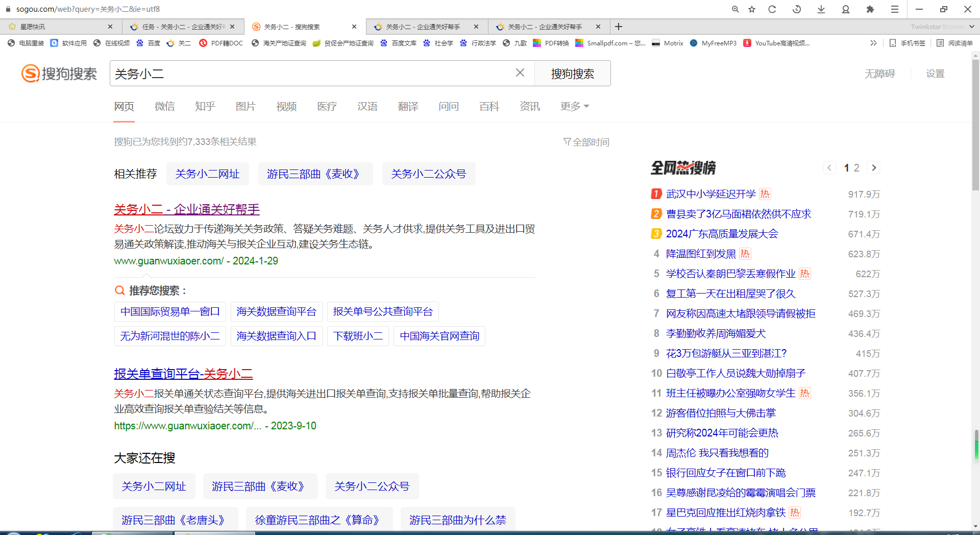This screenshot has height=535, width=980.
Task: Expand the 更多 search category dropdown
Action: pos(575,106)
